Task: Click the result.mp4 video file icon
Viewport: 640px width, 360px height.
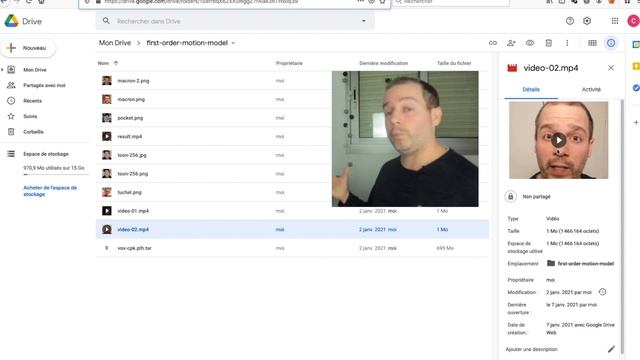Action: 107,136
